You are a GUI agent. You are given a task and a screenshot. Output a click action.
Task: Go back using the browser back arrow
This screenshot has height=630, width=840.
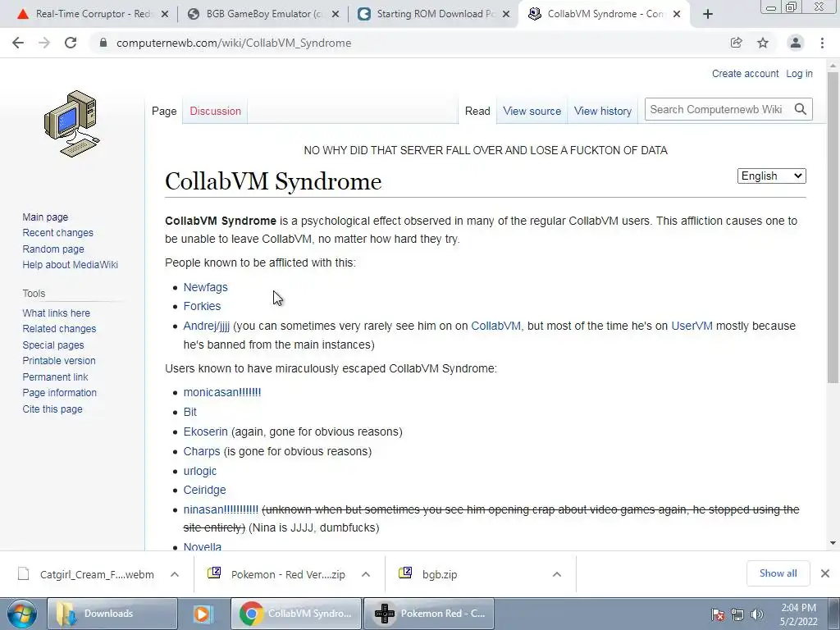pos(18,43)
